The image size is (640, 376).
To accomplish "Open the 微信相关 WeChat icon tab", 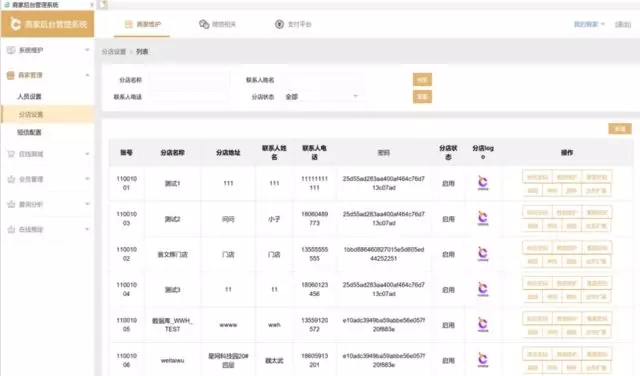I will (x=204, y=24).
